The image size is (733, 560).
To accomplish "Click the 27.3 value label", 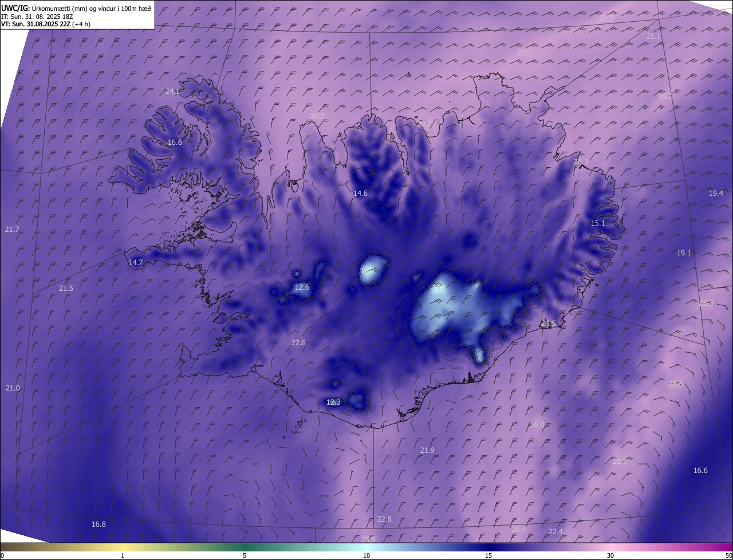I will pos(606,18).
